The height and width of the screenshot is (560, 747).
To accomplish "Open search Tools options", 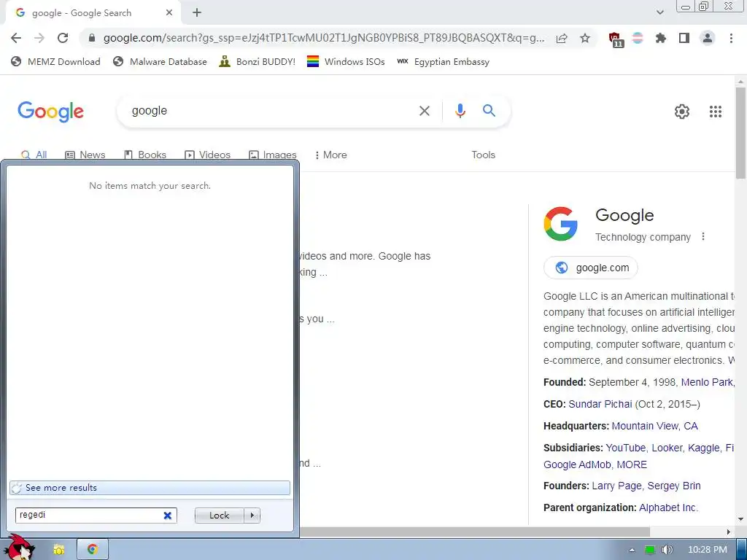I will pos(483,155).
